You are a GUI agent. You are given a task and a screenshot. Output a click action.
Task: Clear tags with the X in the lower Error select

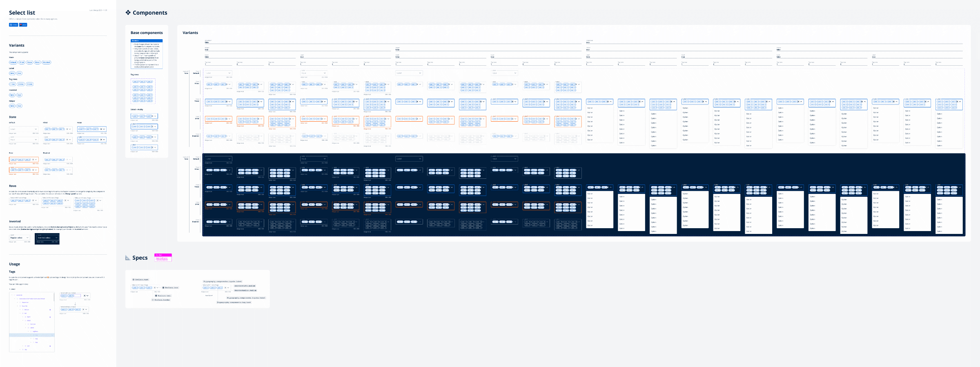point(33,170)
